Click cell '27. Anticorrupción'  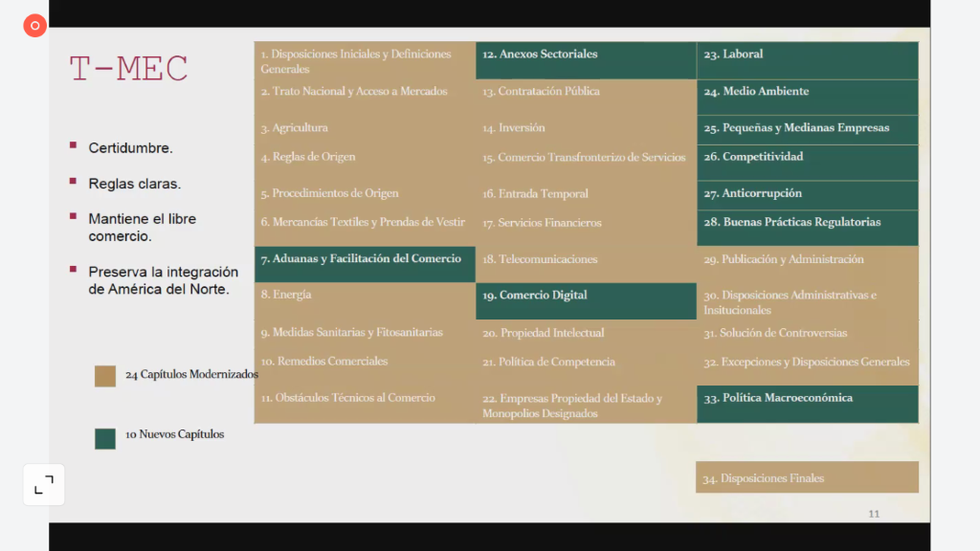[808, 195]
